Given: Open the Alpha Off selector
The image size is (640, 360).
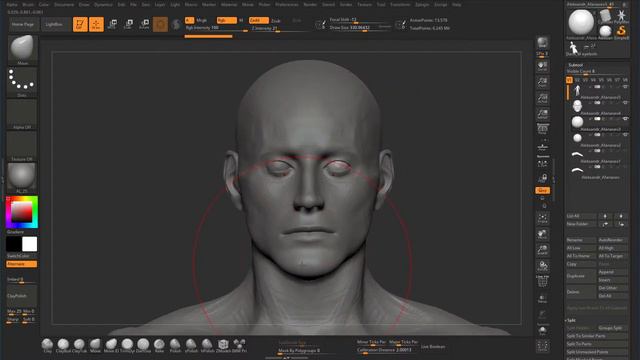Looking at the screenshot, I should 22,115.
